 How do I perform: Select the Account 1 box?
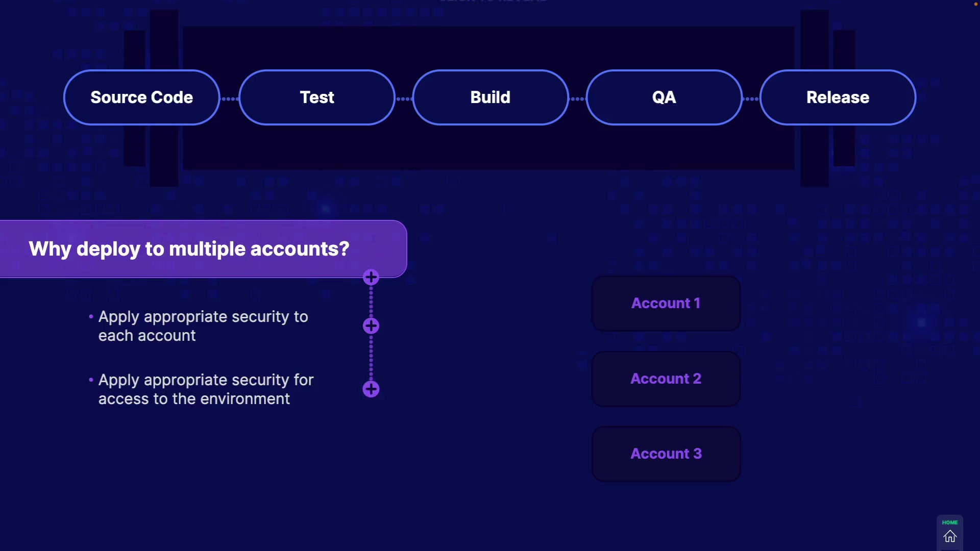click(666, 304)
